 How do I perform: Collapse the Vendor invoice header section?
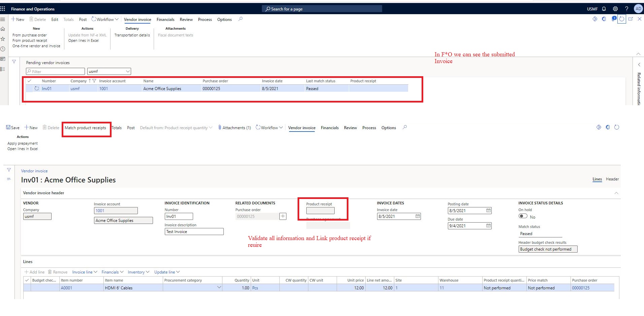tap(616, 193)
